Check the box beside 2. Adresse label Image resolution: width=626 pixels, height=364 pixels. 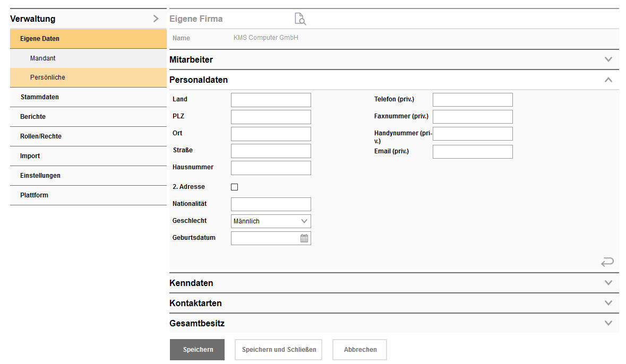[x=235, y=186]
